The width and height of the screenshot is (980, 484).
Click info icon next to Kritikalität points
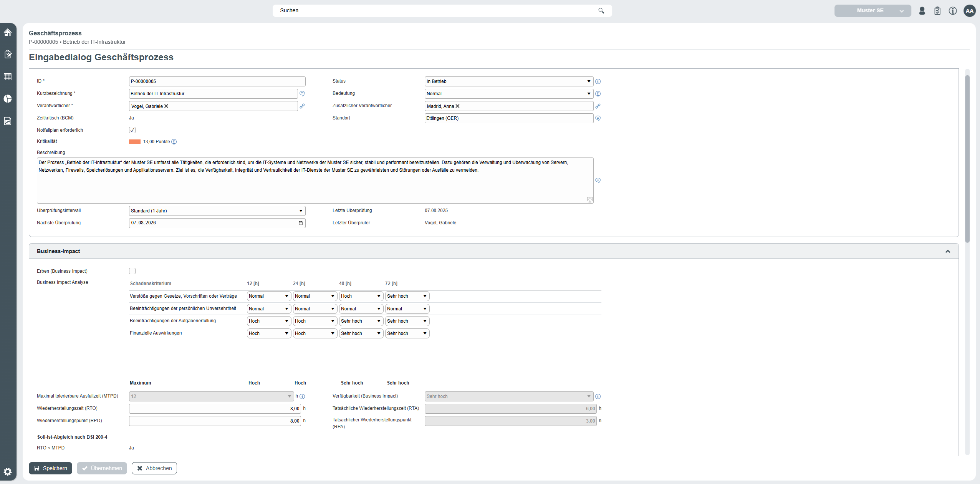pos(174,142)
